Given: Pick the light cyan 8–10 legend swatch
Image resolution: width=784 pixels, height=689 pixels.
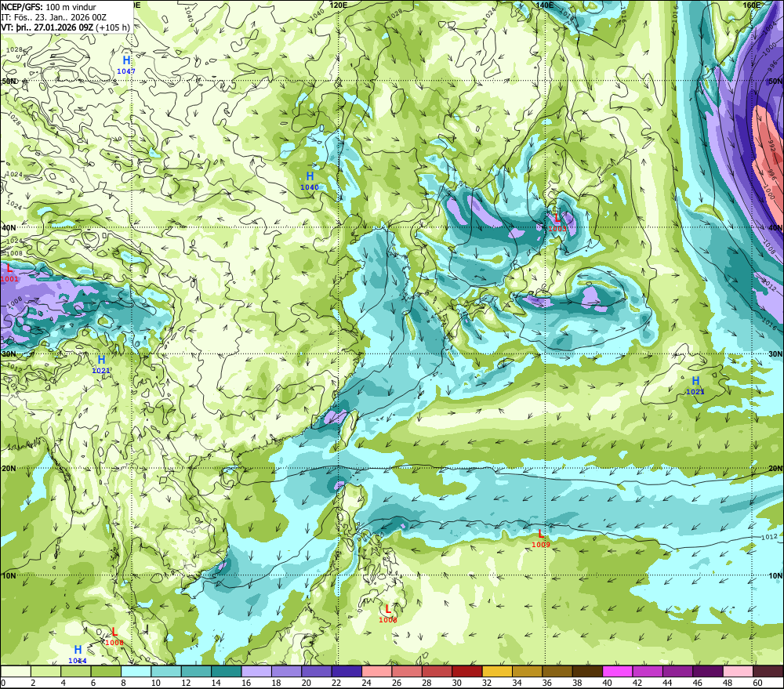Looking at the screenshot, I should point(136,671).
